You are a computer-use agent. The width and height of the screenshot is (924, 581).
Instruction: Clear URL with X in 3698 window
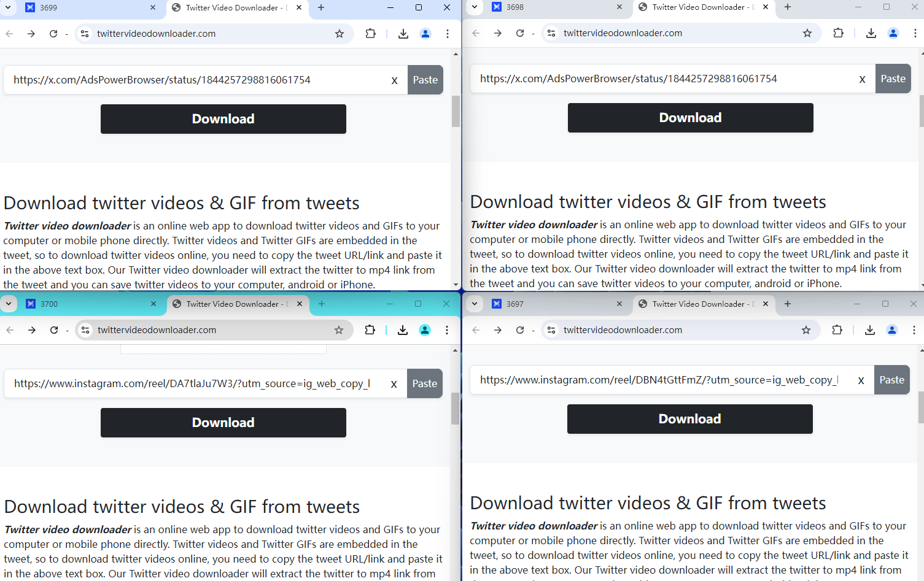click(x=862, y=79)
